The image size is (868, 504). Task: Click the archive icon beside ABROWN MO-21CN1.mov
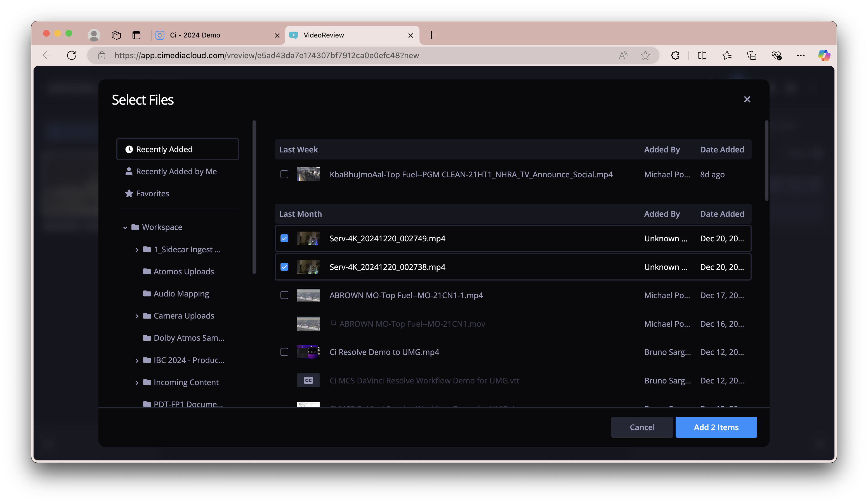[333, 323]
